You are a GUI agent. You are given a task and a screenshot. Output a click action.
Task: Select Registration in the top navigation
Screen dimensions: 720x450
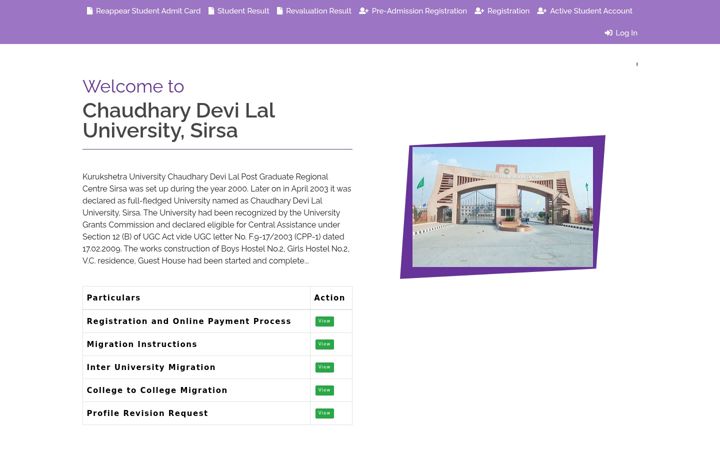click(502, 11)
